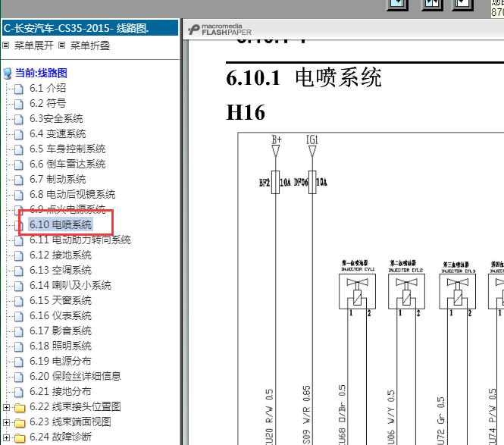Click the page icon next to 6.4 变速系统
This screenshot has height=445, width=504.
click(x=19, y=134)
